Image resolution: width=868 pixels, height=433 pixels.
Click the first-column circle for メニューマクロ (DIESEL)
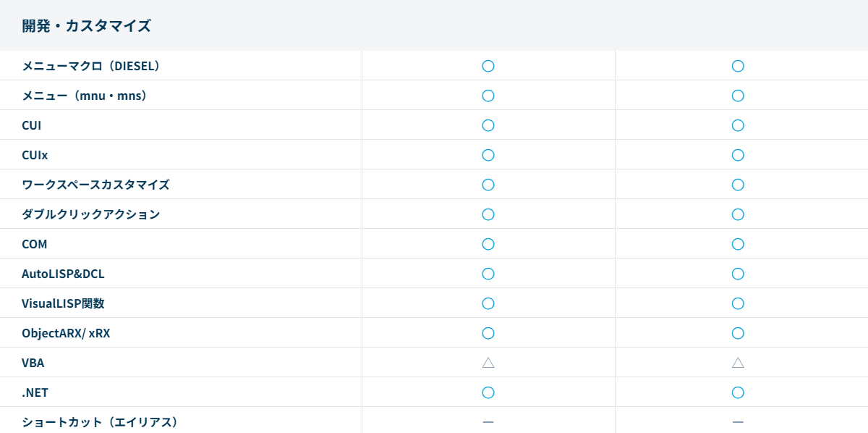click(488, 66)
